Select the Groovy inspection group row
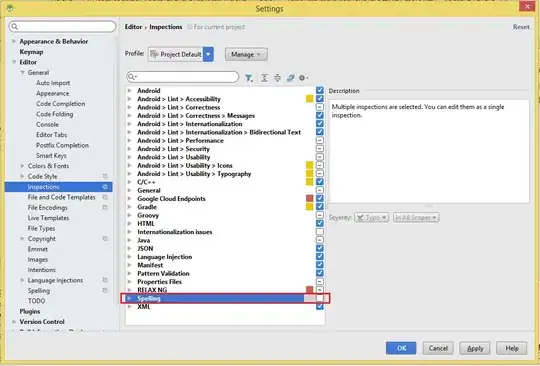 (x=225, y=215)
